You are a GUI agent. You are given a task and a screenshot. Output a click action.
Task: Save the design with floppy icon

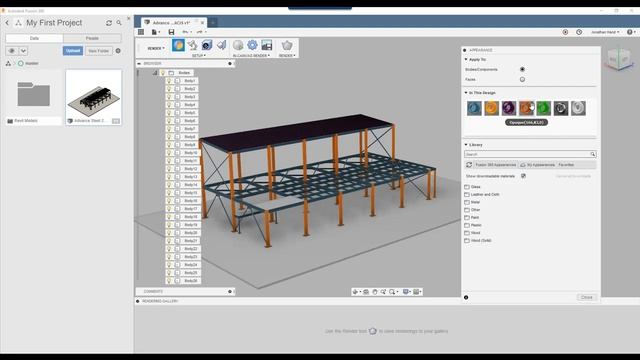click(x=171, y=32)
